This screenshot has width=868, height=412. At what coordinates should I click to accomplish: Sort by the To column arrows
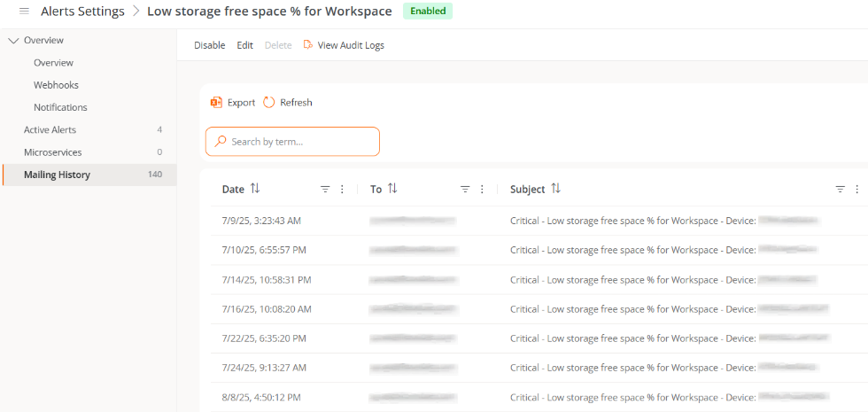[x=392, y=189]
